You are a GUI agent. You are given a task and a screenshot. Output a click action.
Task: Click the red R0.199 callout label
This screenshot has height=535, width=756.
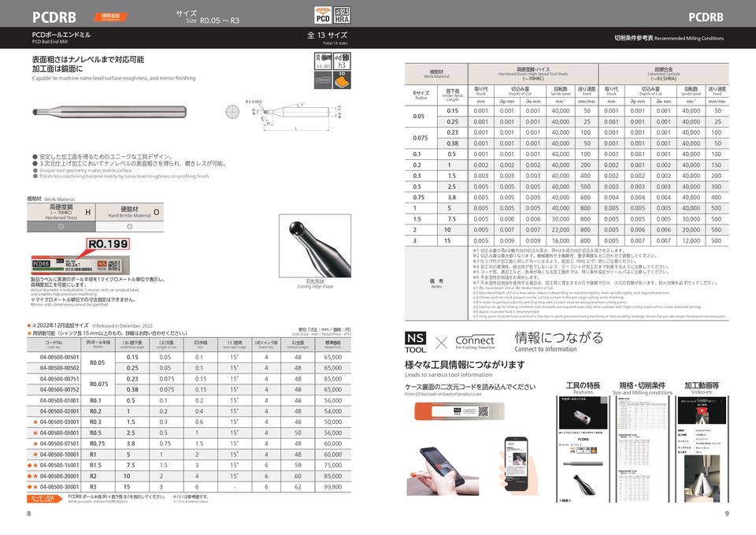(x=108, y=243)
